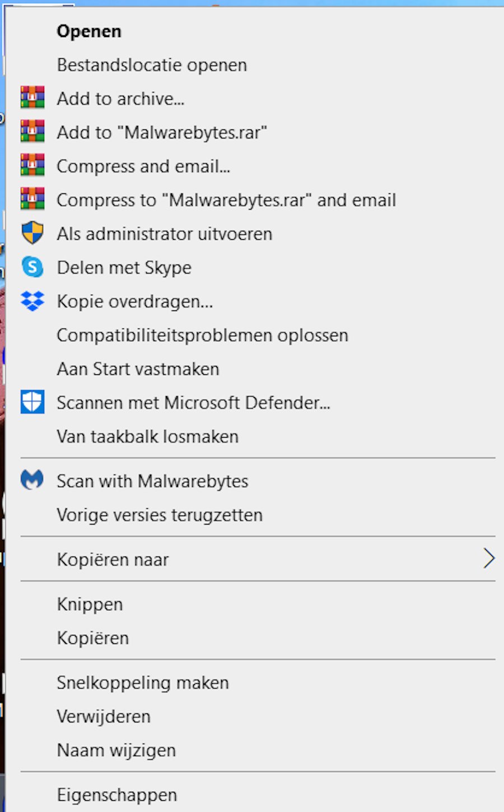The height and width of the screenshot is (812, 504).
Task: Click the Malwarebytes logo icon
Action: click(x=32, y=480)
